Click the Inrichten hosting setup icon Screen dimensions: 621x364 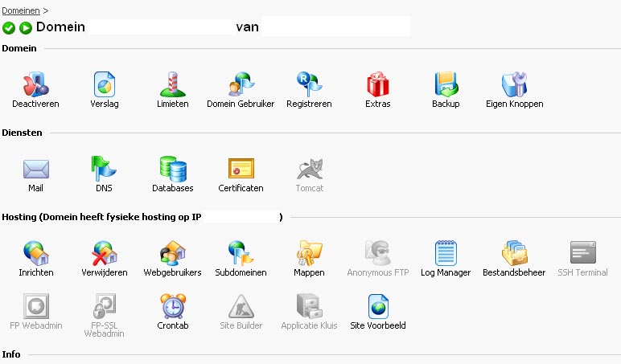[x=35, y=253]
